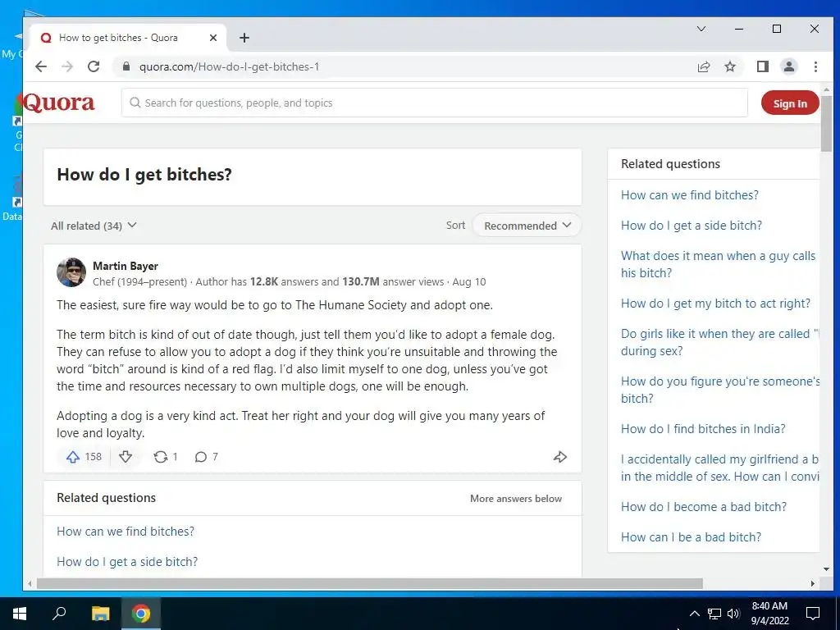The width and height of the screenshot is (840, 630).
Task: Open Windows taskbar search
Action: 59,614
